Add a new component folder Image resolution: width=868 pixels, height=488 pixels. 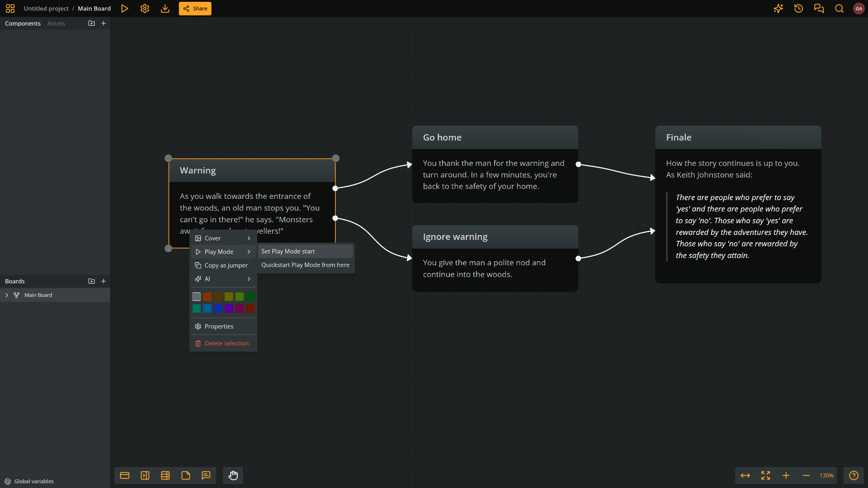(x=91, y=23)
